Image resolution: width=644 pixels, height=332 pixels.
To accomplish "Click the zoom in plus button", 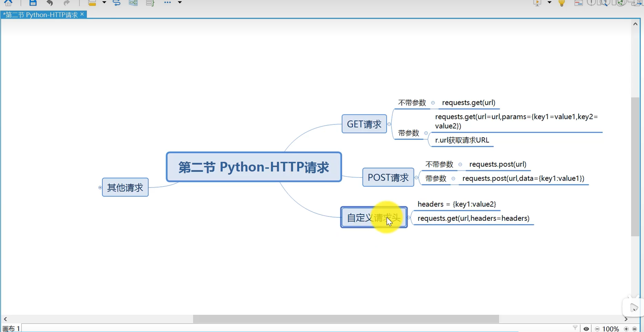I will click(x=626, y=329).
